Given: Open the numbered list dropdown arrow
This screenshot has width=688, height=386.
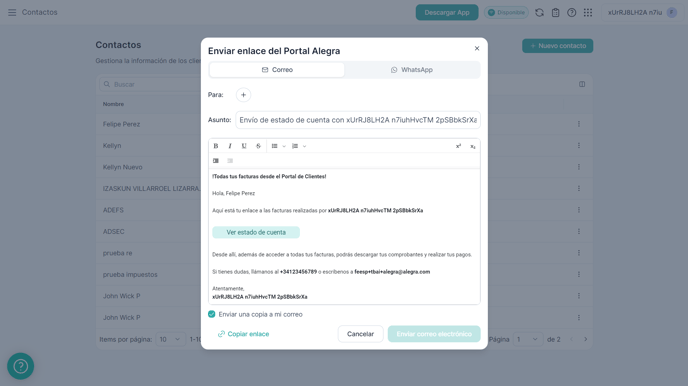Looking at the screenshot, I should click(305, 146).
